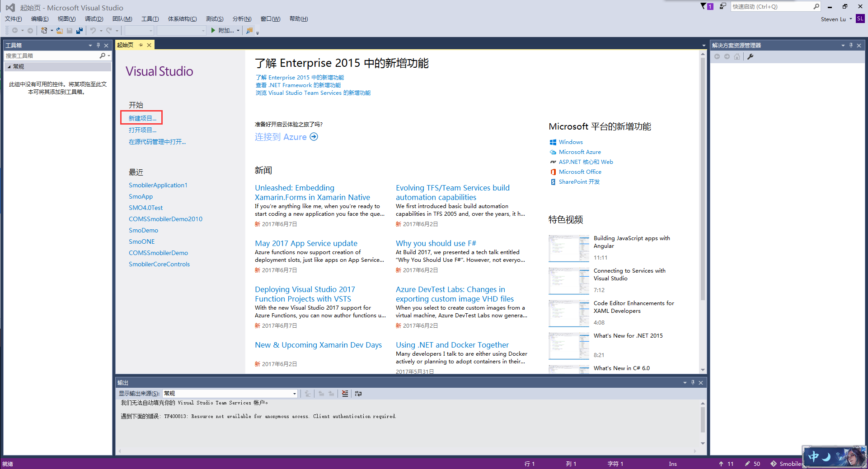
Task: Open recent project SmoONE
Action: [x=142, y=241]
